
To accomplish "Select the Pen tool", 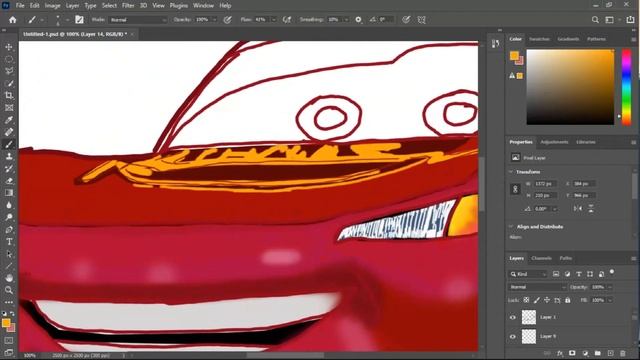I will pos(9,229).
